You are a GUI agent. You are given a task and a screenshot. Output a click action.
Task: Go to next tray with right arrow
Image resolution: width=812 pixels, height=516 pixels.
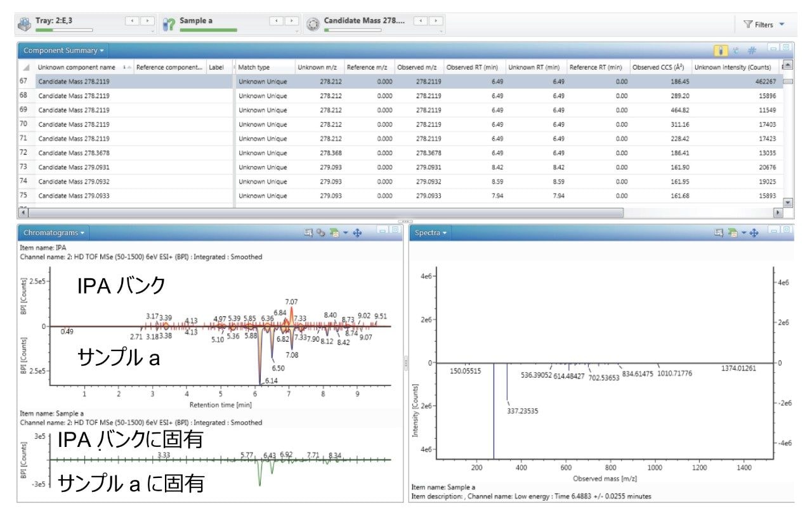coord(147,21)
